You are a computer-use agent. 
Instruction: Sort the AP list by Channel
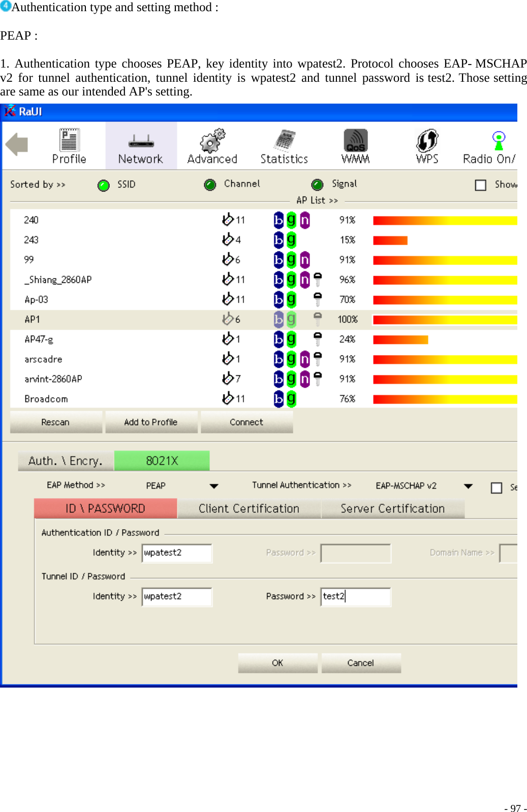pos(210,185)
